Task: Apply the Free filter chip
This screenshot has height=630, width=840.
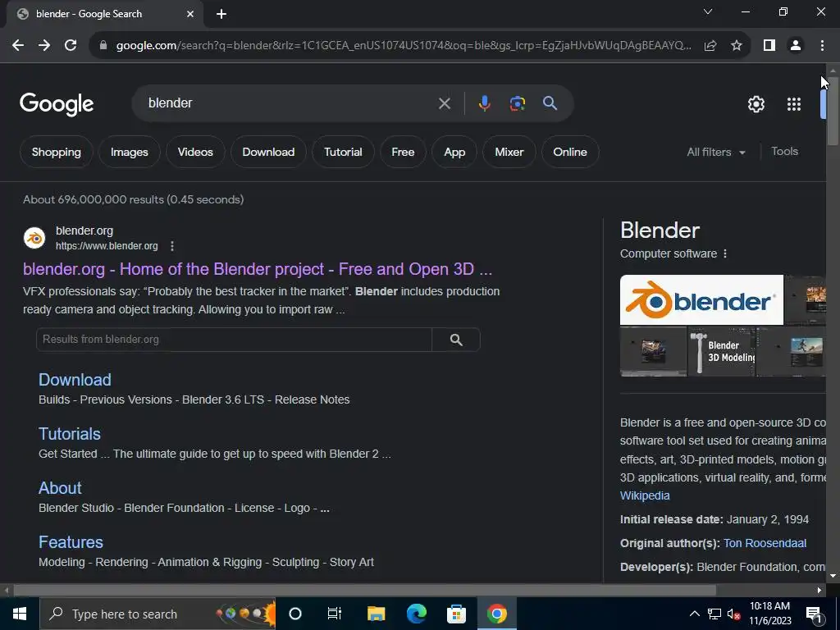Action: tap(403, 152)
